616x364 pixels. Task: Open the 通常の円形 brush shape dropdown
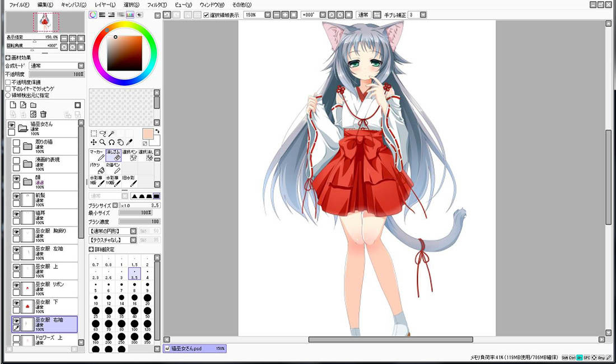113,231
